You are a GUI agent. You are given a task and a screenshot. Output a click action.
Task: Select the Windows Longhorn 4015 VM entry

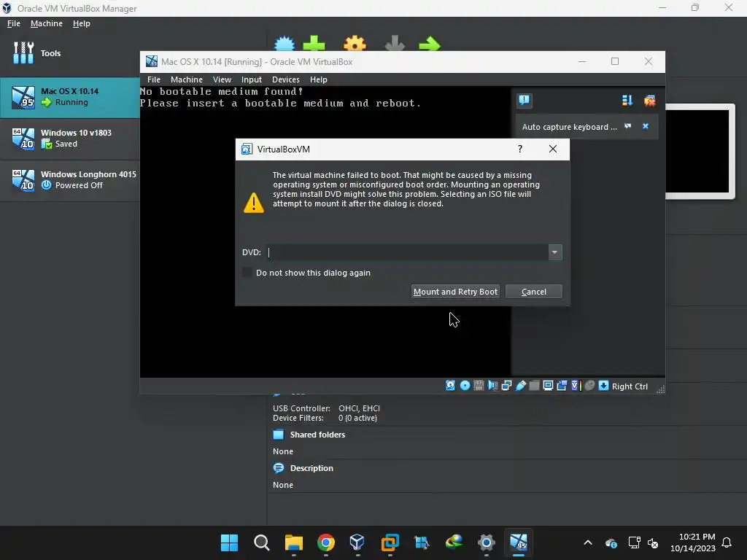click(x=69, y=180)
